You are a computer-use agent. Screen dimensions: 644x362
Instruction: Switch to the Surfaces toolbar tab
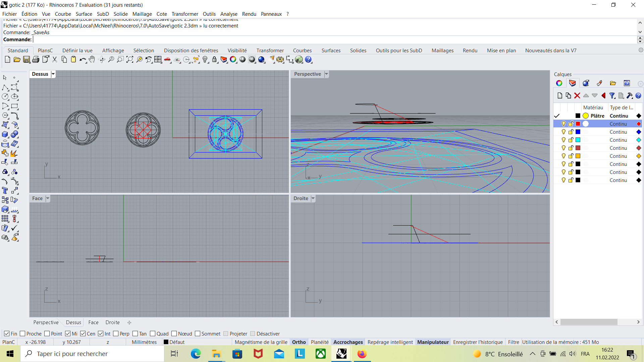pyautogui.click(x=331, y=51)
